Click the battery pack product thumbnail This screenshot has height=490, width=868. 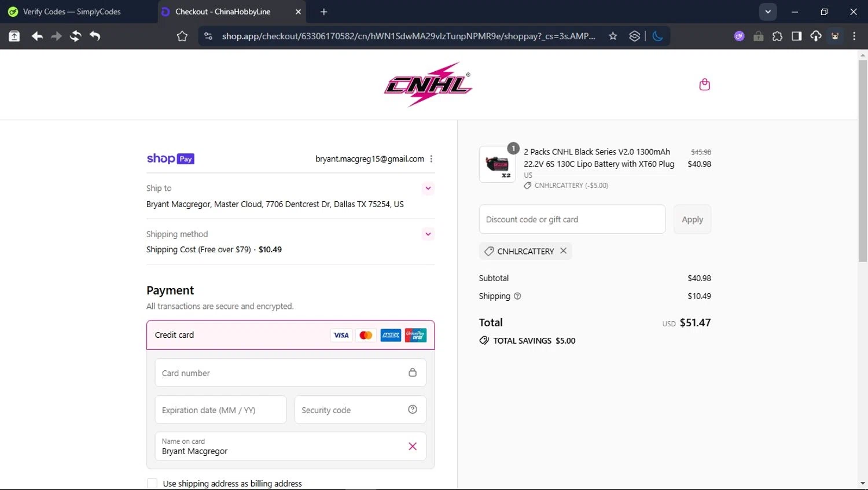tap(497, 164)
